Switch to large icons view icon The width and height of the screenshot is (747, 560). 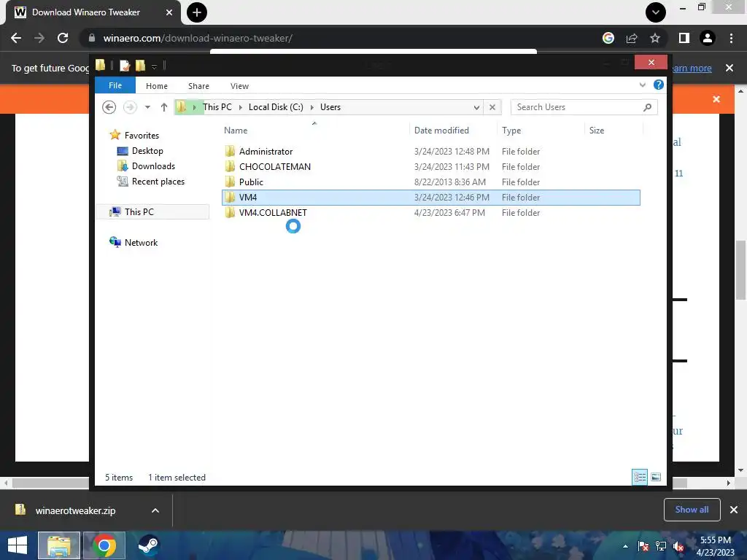click(656, 477)
